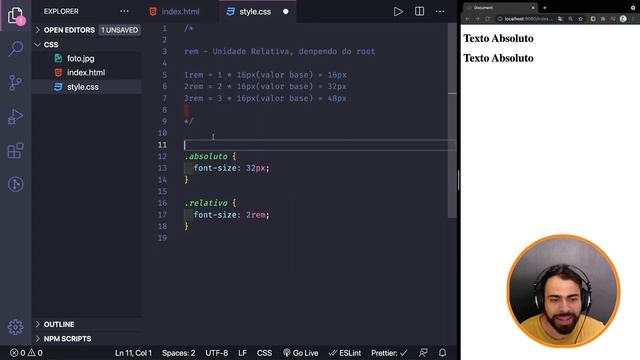This screenshot has width=640, height=360.
Task: Click browser forward button
Action: (478, 19)
